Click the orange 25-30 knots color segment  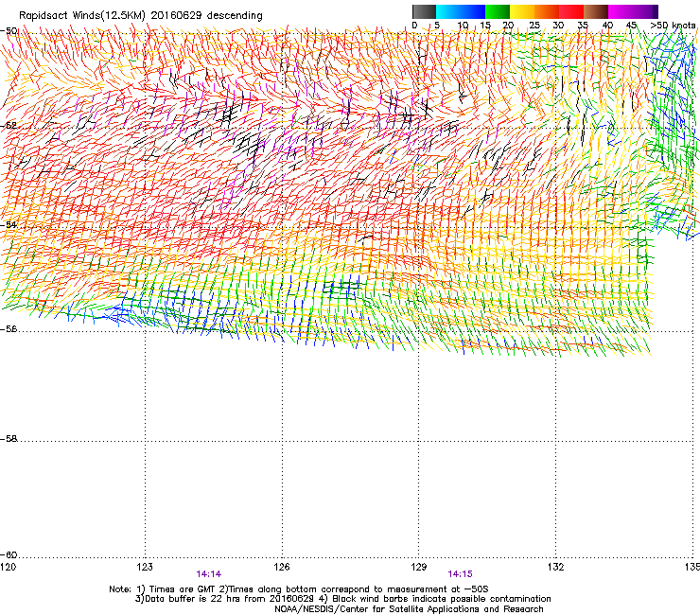point(547,11)
